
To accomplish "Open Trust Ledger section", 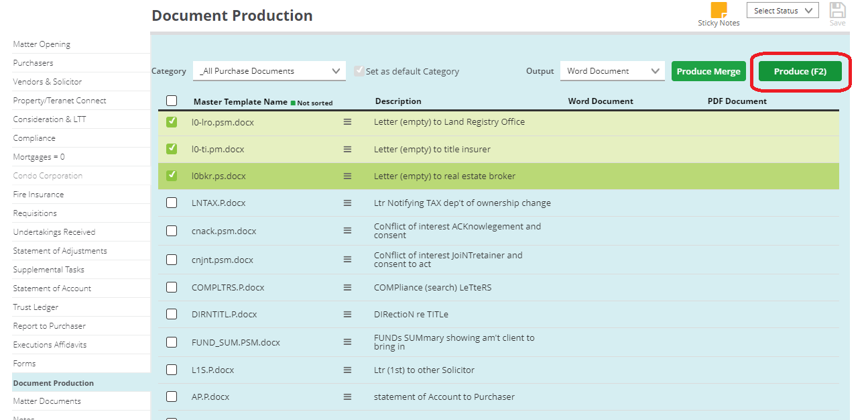I will click(x=36, y=307).
